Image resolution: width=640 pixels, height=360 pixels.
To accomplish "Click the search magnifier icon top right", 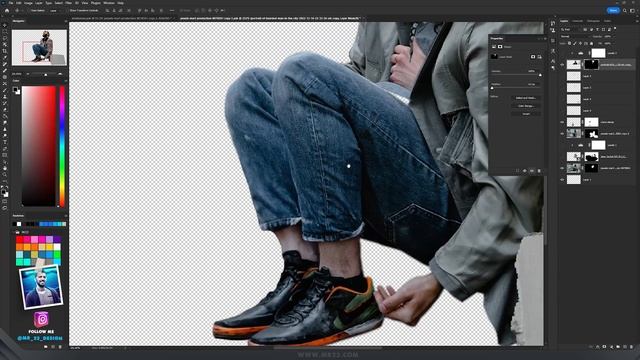I will [624, 11].
